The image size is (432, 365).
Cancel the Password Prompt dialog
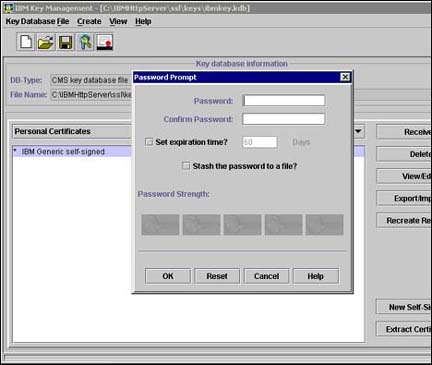(x=266, y=276)
